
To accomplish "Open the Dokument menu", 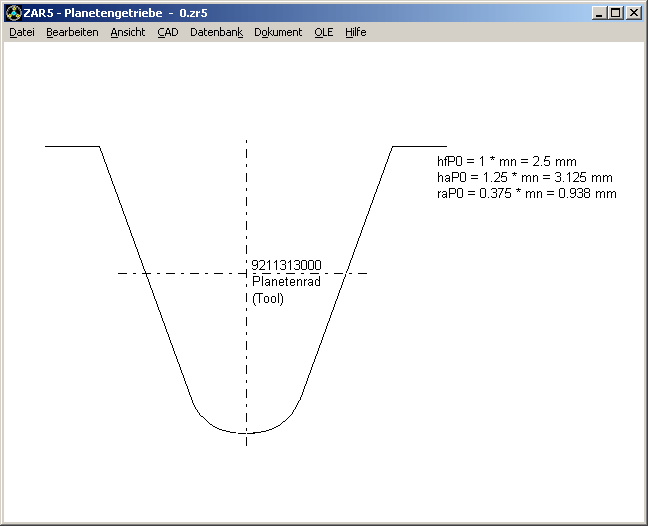I will (x=278, y=32).
